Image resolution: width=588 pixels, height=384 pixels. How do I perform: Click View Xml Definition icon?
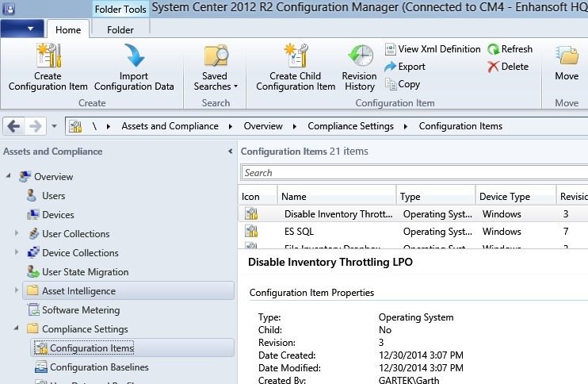tap(391, 49)
